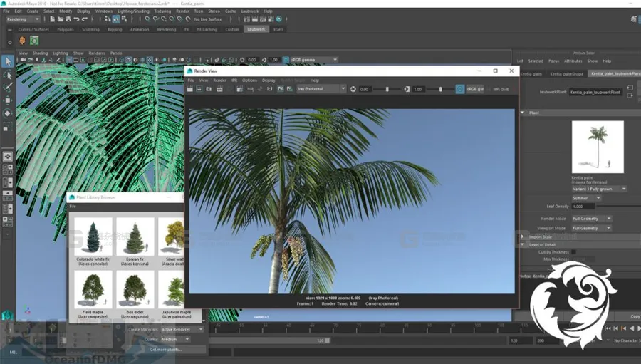Adjust the exposure slider in Render View
The height and width of the screenshot is (364, 641).
click(387, 89)
